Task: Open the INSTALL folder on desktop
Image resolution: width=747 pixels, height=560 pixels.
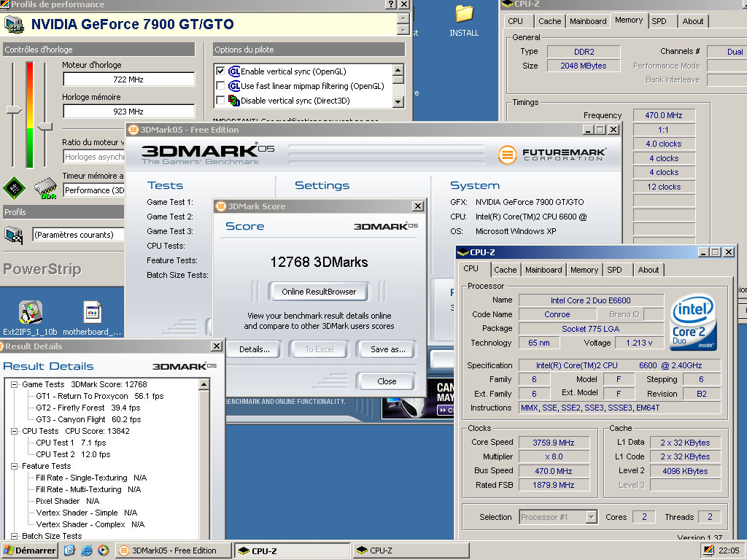Action: (x=464, y=20)
